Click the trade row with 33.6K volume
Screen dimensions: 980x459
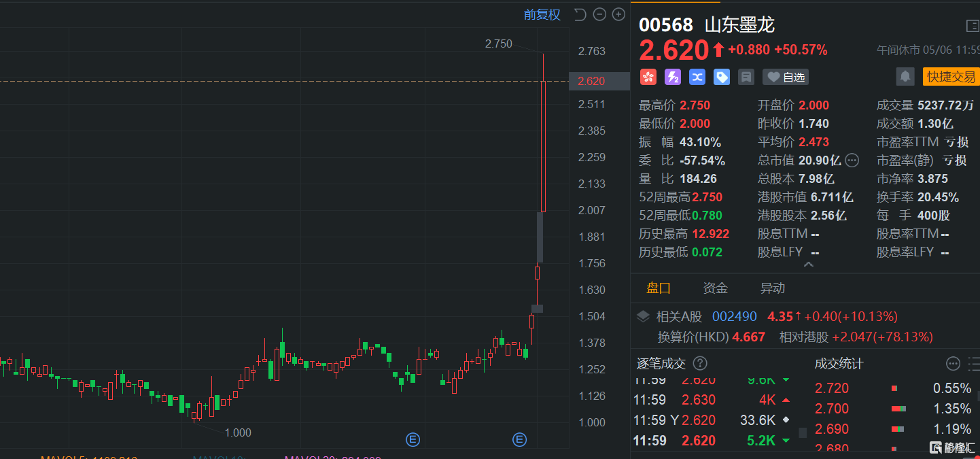[x=712, y=420]
